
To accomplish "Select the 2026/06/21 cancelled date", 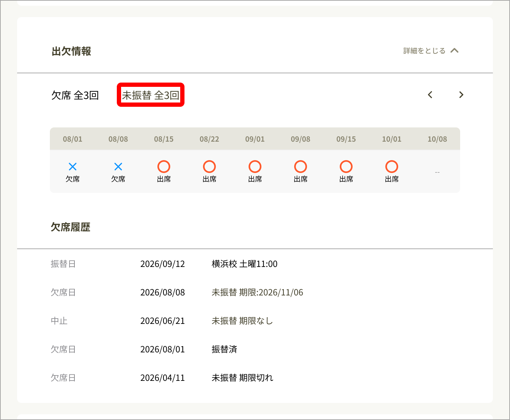I will (x=162, y=321).
